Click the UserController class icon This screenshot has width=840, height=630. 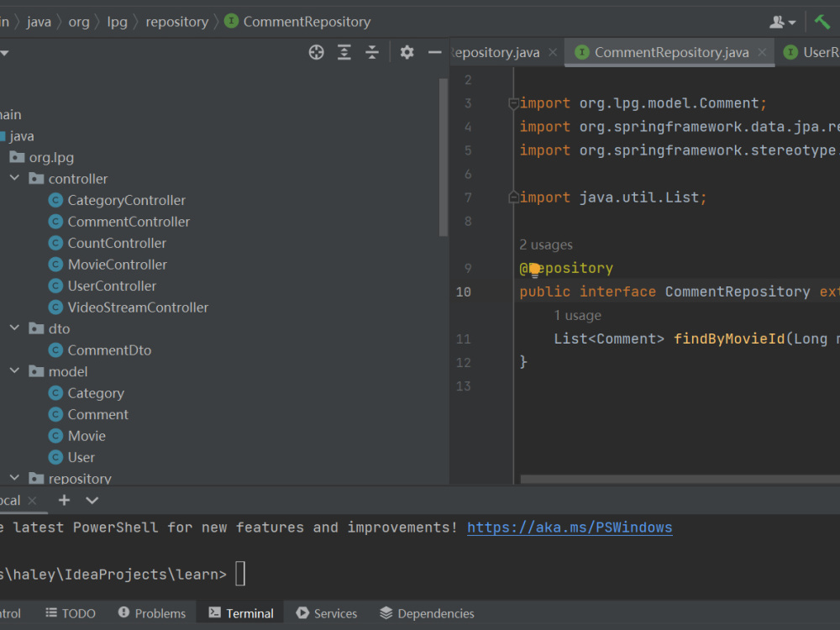[x=55, y=286]
